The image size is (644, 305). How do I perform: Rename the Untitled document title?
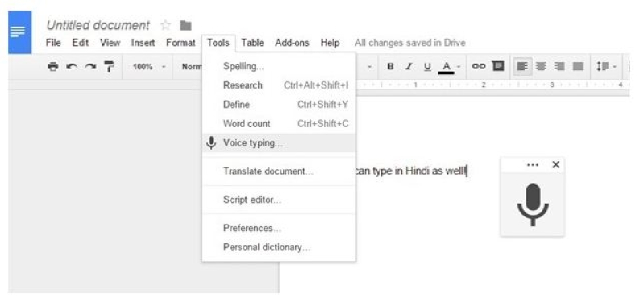pos(98,26)
